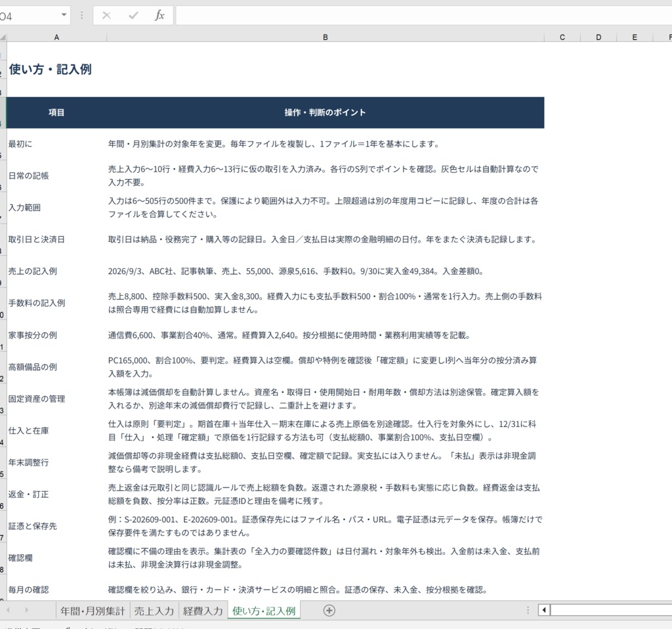Viewport: 672px width, 629px height.
Task: Add a new sheet with plus icon
Action: pos(329,611)
